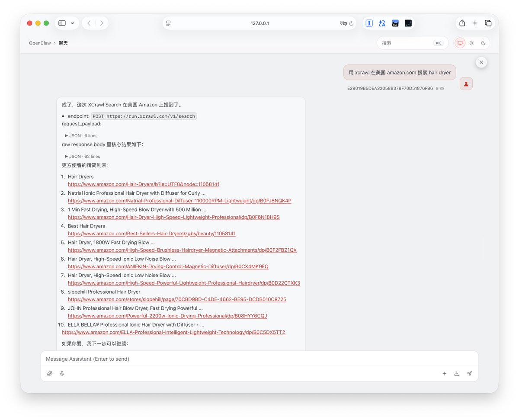
Task: Open the Hair-Dryers node=11058141 link
Action: [x=144, y=184]
